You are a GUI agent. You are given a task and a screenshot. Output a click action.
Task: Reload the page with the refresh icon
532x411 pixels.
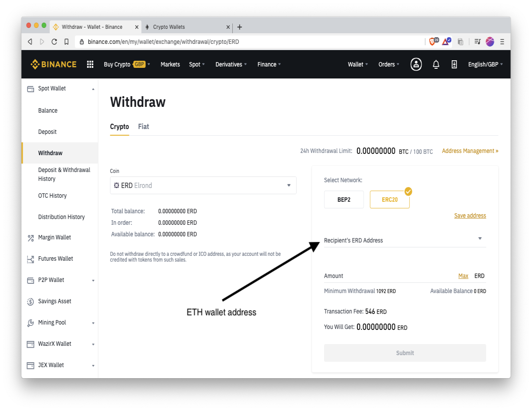click(x=54, y=42)
